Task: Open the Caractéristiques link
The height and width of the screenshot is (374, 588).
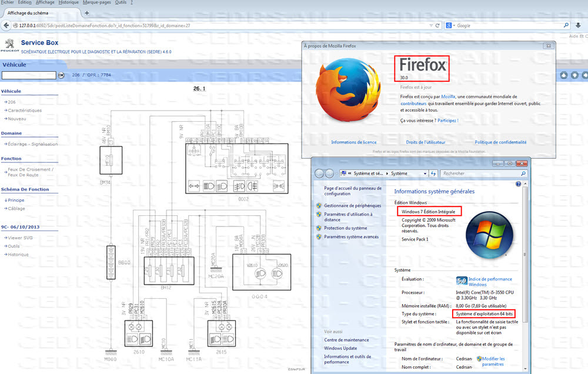Action: click(25, 111)
